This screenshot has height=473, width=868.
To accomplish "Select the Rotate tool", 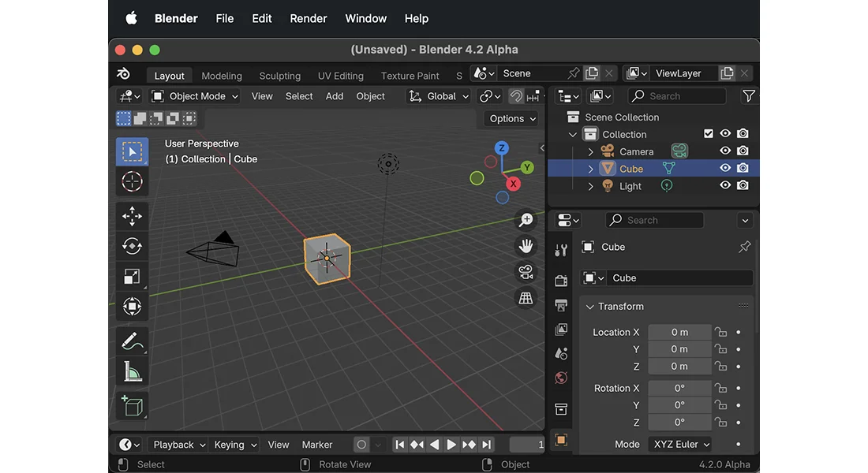I will click(x=132, y=246).
